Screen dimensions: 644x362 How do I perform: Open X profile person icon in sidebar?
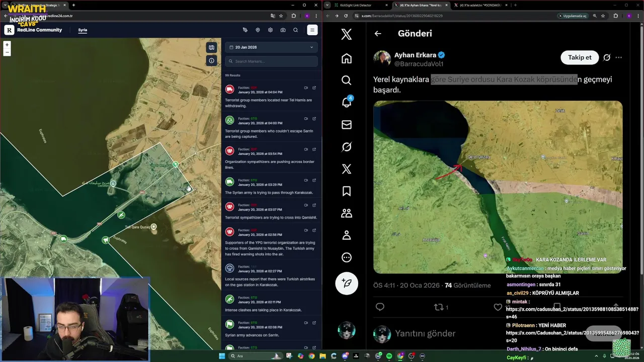pos(347,235)
